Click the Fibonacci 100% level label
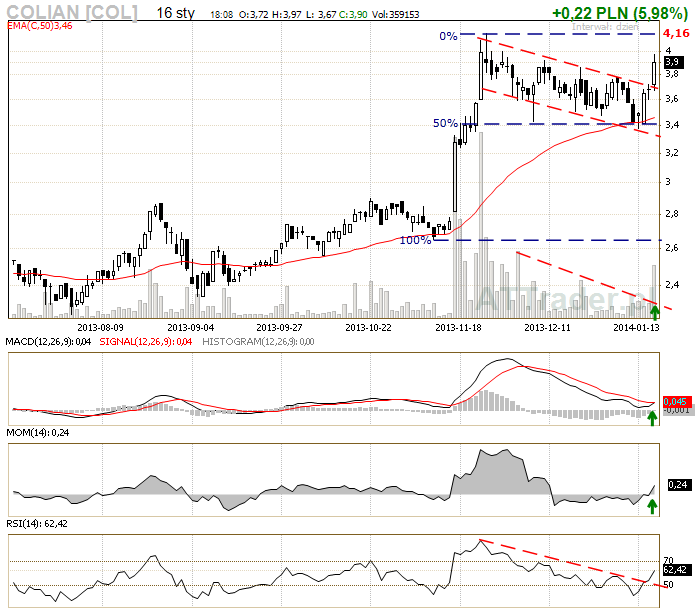 pyautogui.click(x=415, y=240)
